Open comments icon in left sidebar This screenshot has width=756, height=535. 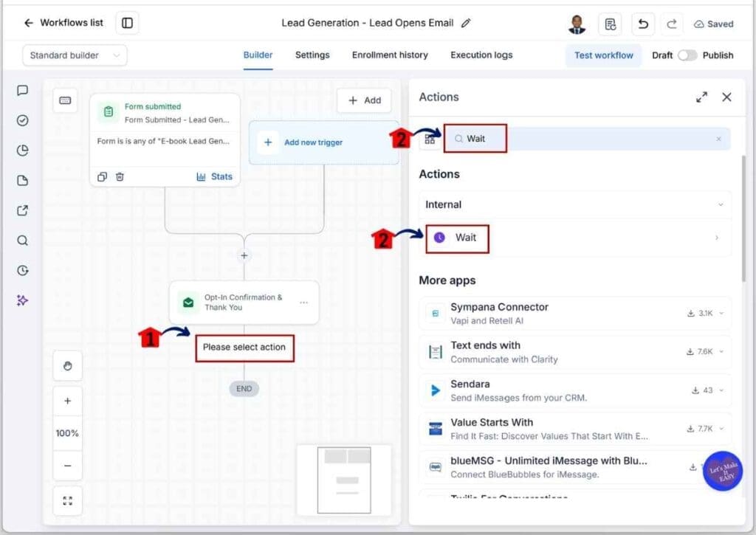tap(22, 91)
